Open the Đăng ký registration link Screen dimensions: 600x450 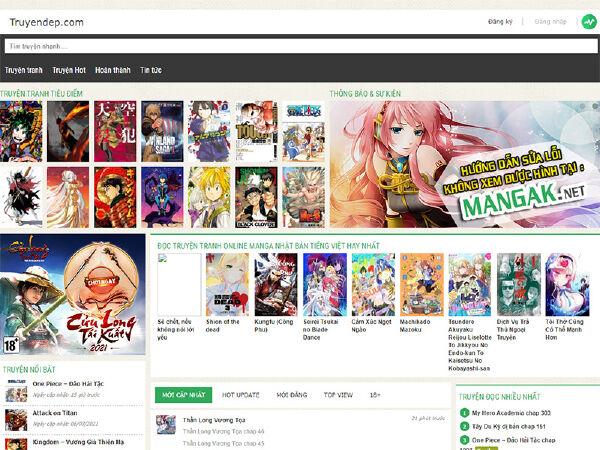coord(500,21)
